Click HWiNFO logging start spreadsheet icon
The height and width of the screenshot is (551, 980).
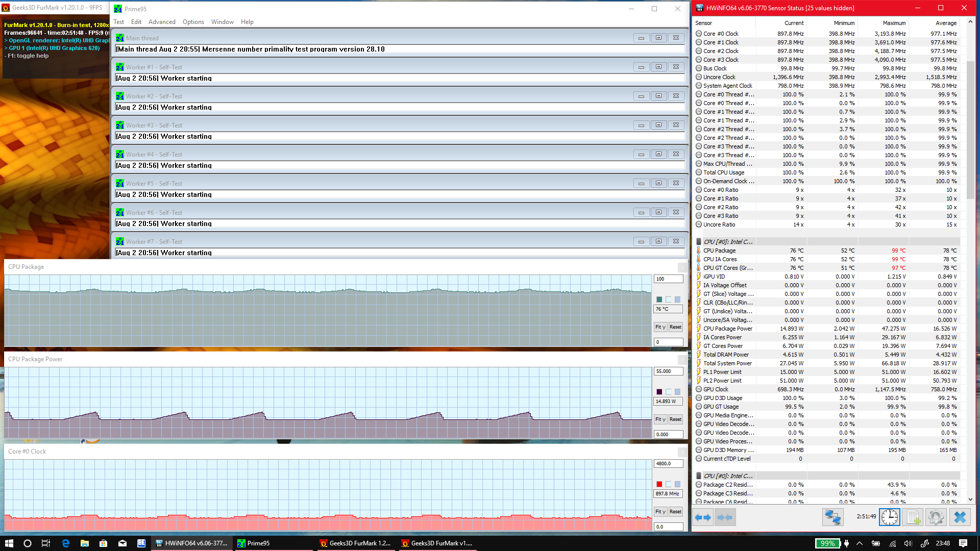[913, 517]
